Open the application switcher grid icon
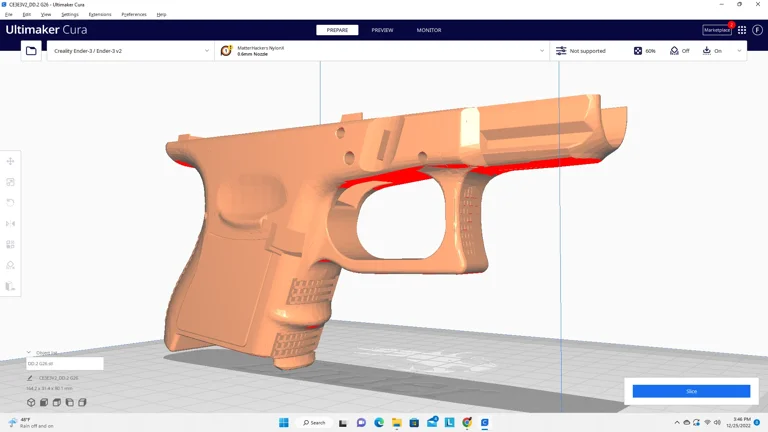768x432 pixels. tap(742, 30)
